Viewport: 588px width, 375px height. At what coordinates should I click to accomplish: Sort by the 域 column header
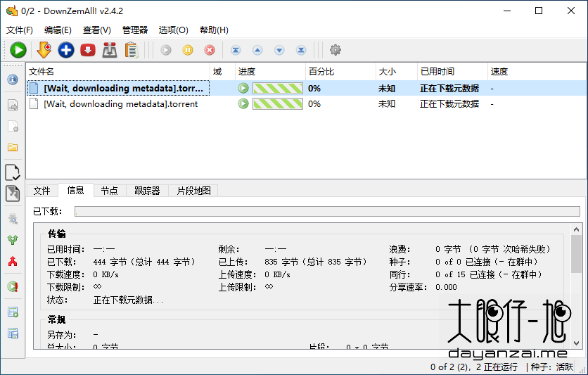tap(222, 71)
